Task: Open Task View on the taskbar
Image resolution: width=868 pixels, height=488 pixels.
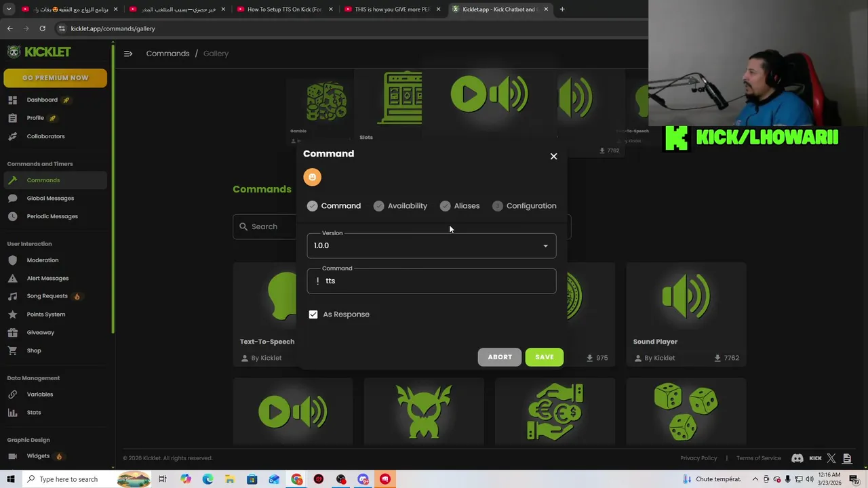Action: click(x=163, y=479)
